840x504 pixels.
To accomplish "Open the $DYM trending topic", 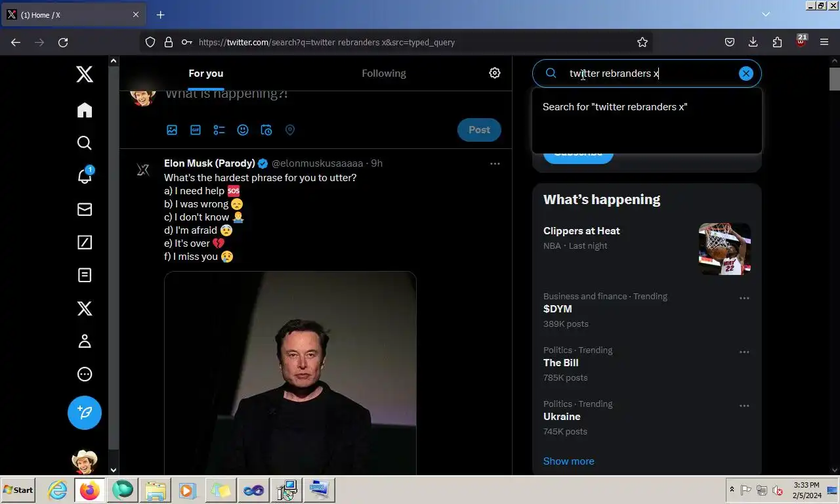I will (557, 309).
